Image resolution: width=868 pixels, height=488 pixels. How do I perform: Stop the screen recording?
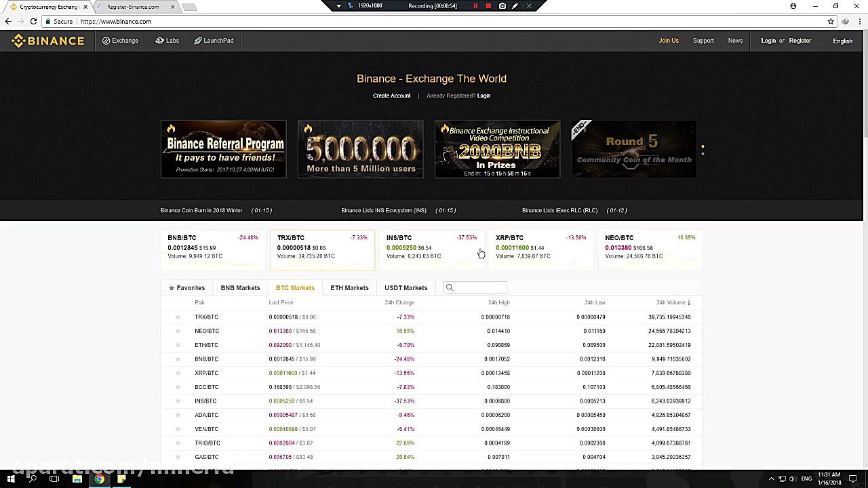click(488, 6)
